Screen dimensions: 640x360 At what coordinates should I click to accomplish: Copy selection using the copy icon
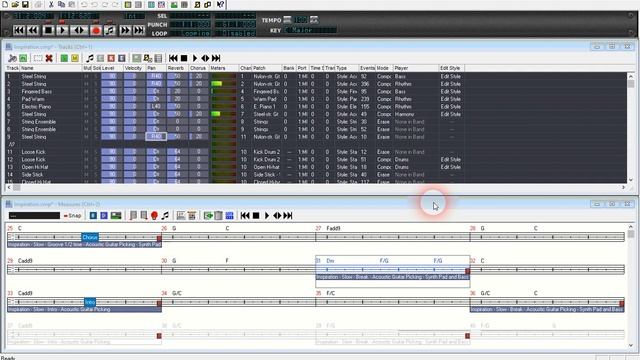pos(61,4)
